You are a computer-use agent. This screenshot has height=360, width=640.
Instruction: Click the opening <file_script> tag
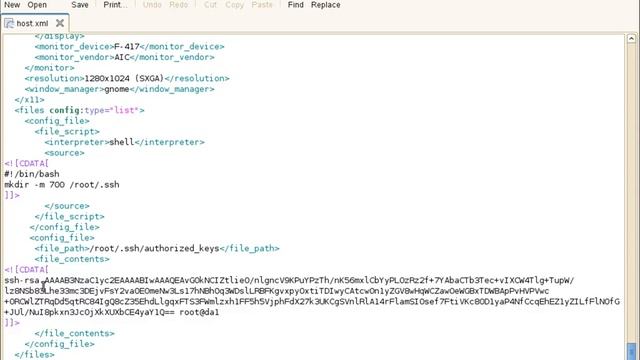click(67, 131)
